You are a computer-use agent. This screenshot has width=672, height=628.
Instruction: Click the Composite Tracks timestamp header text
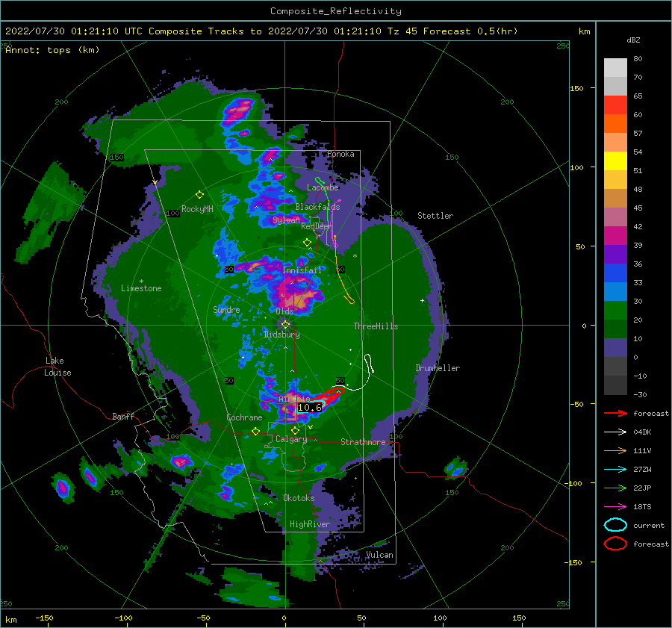(x=261, y=31)
